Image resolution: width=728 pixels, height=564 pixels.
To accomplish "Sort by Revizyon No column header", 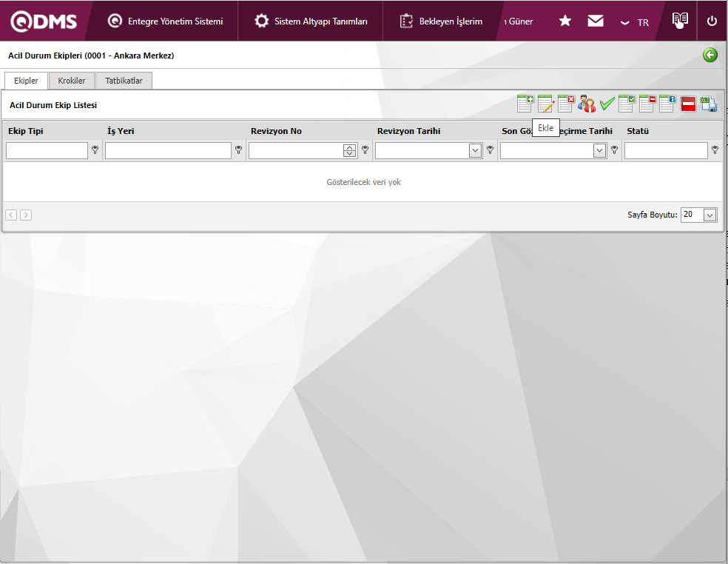I will (x=276, y=131).
